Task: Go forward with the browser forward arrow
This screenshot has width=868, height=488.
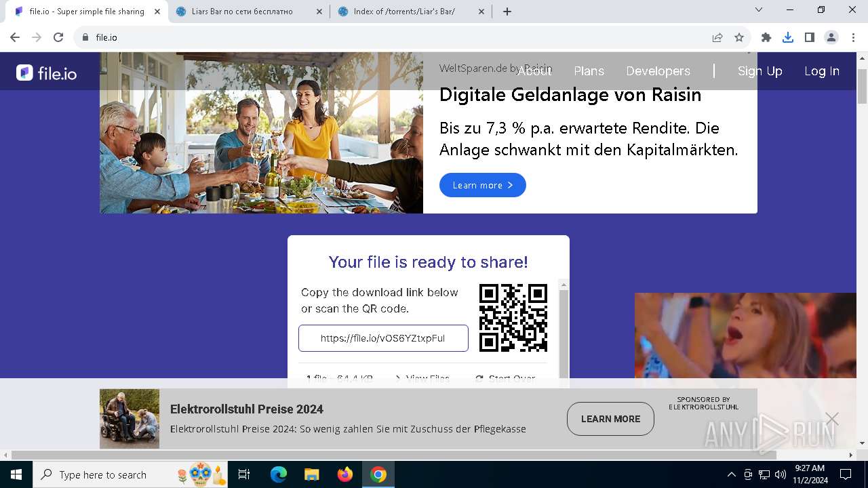Action: [x=37, y=37]
